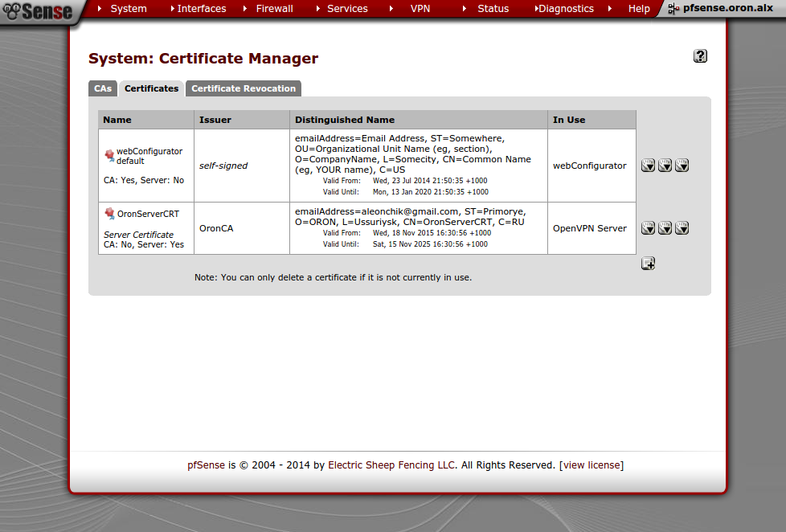Click 'CA: No, Server: Yes' text

[x=144, y=244]
